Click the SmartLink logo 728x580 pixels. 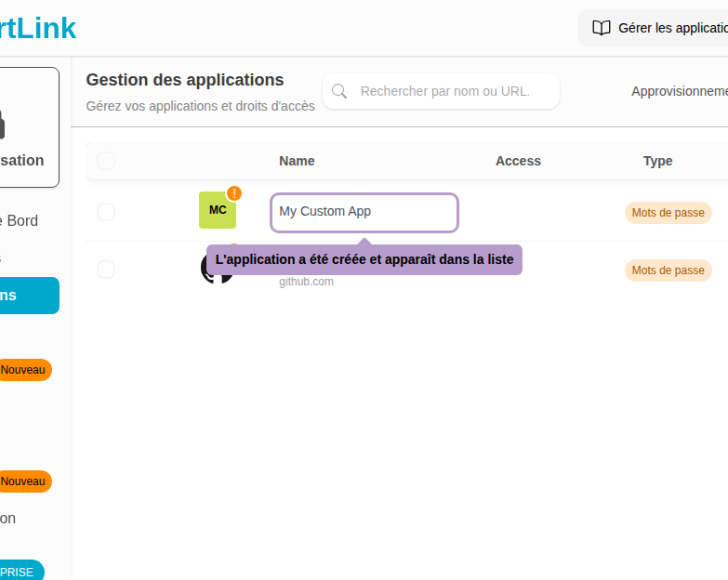[37, 28]
